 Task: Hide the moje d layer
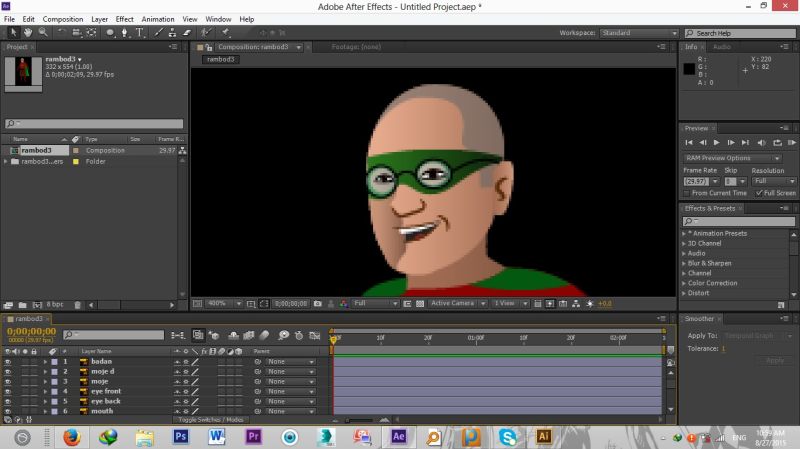pyautogui.click(x=8, y=371)
